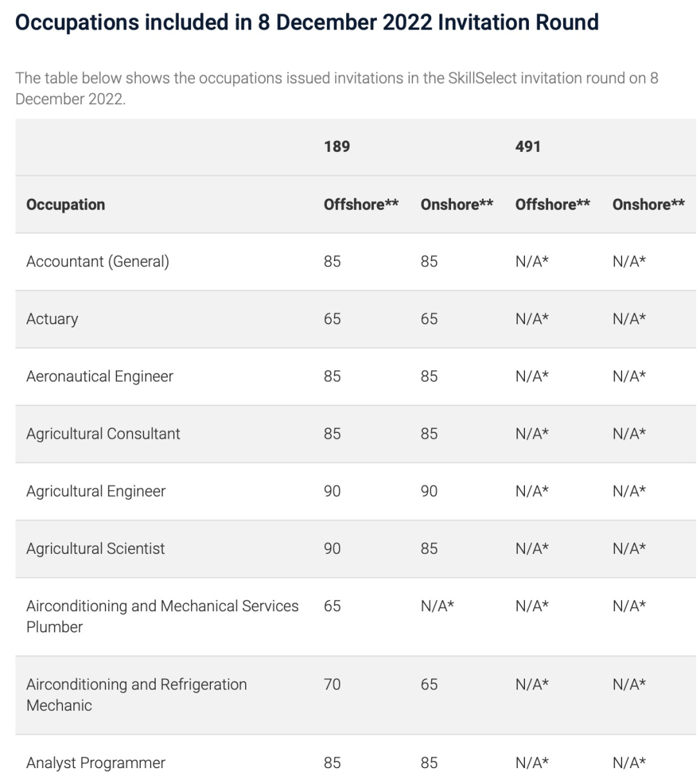The image size is (700, 772).
Task: Select the Actuary occupation name
Action: coord(52,319)
